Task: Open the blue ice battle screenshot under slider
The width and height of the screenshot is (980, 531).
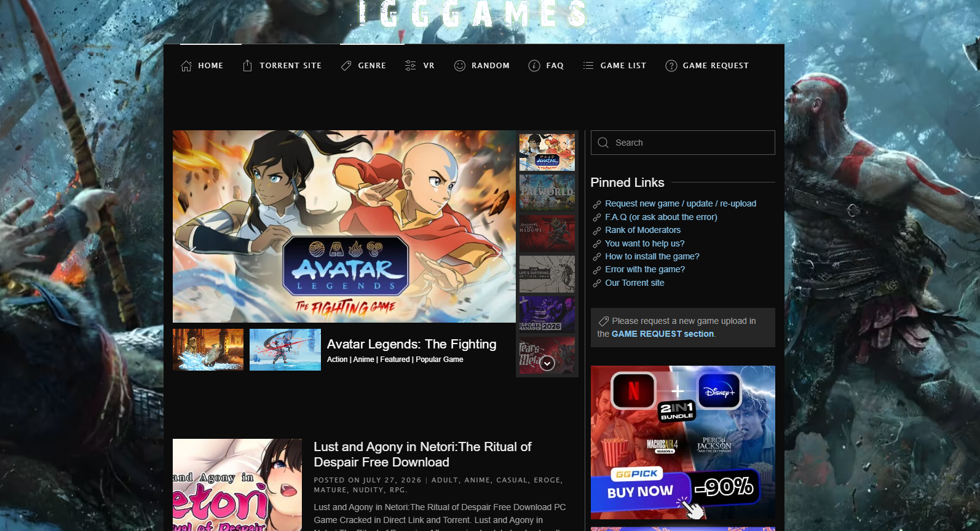Action: (285, 350)
